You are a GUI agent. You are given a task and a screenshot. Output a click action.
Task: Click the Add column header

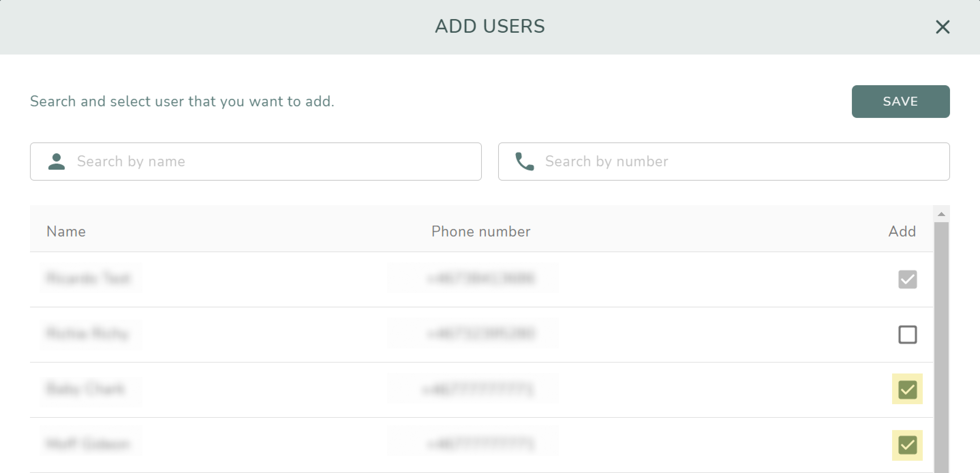[902, 231]
